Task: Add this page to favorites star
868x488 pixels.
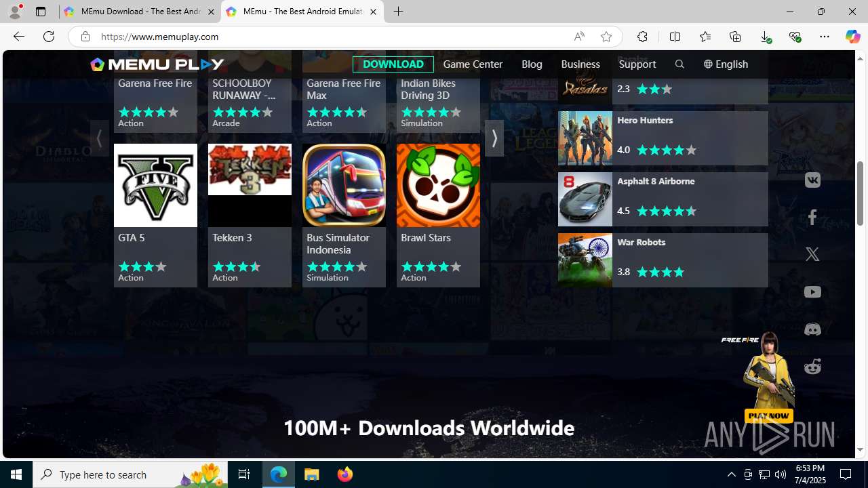Action: tap(606, 37)
